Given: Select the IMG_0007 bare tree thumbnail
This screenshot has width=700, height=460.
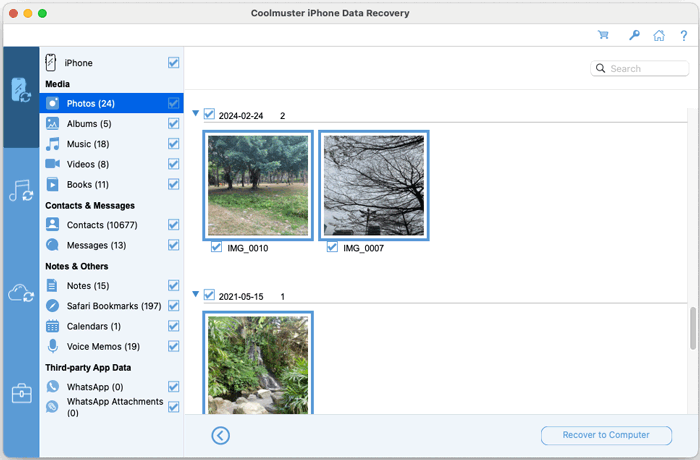Looking at the screenshot, I should click(374, 186).
